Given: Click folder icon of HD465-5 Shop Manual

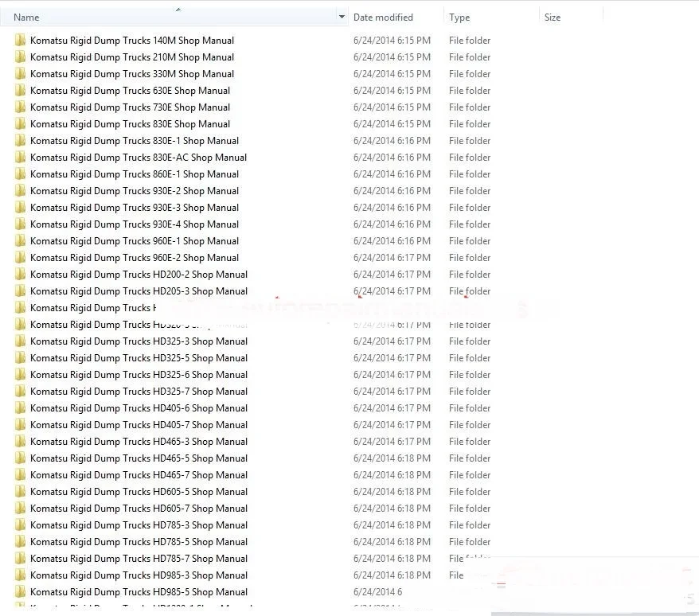Looking at the screenshot, I should click(x=20, y=458).
